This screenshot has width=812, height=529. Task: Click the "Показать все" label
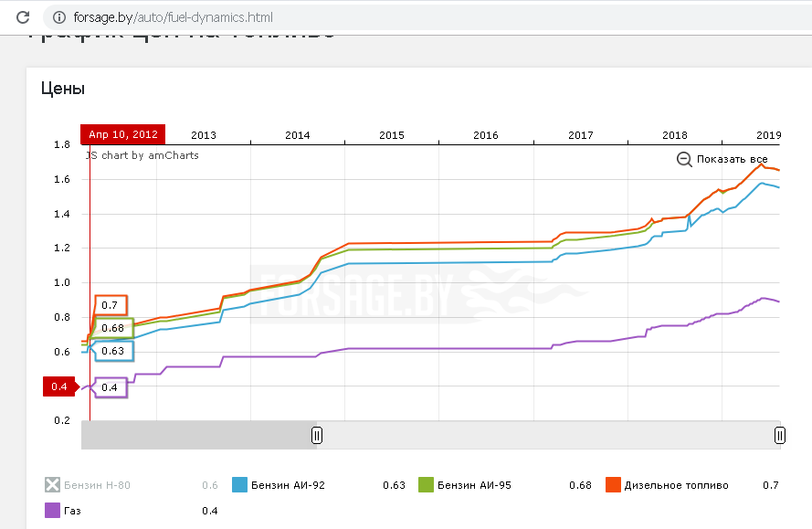tap(732, 159)
